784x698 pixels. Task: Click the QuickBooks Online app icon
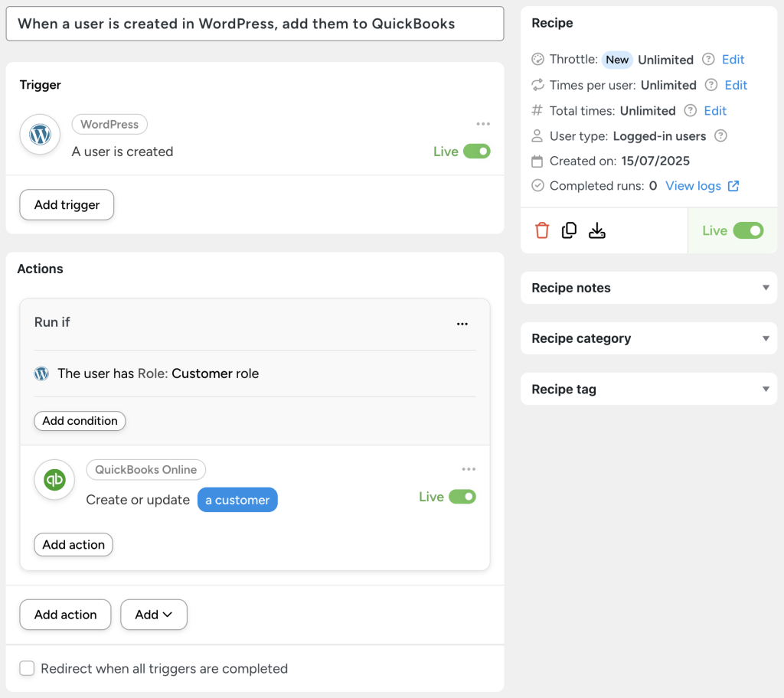54,479
